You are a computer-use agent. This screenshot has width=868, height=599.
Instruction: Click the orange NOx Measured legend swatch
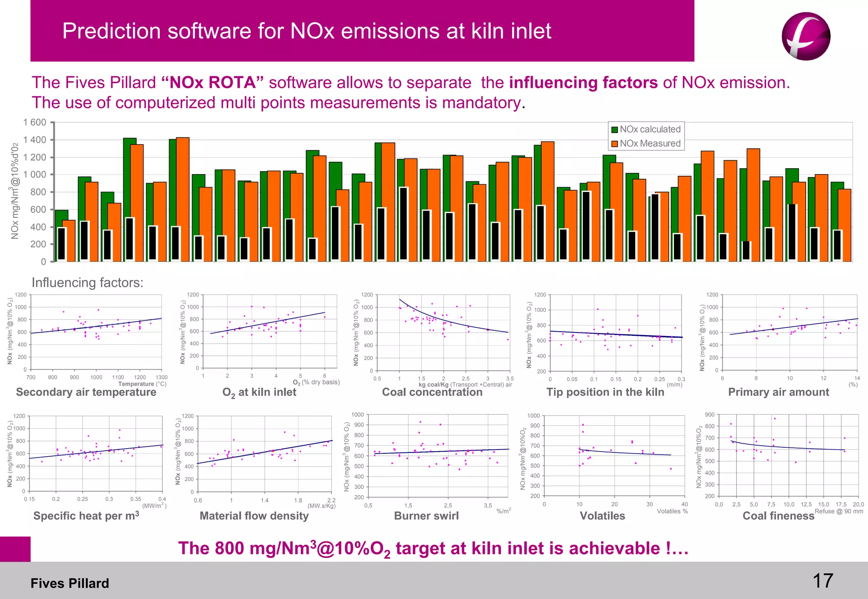pyautogui.click(x=615, y=144)
